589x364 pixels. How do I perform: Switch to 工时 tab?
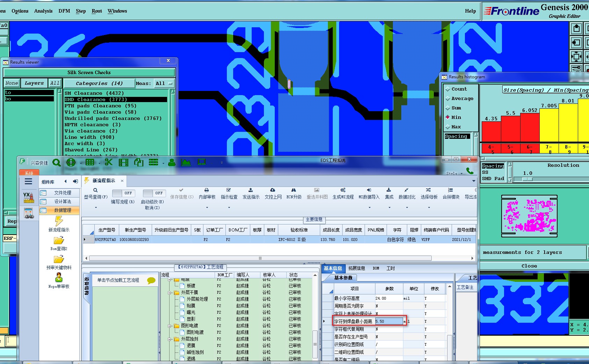click(391, 269)
